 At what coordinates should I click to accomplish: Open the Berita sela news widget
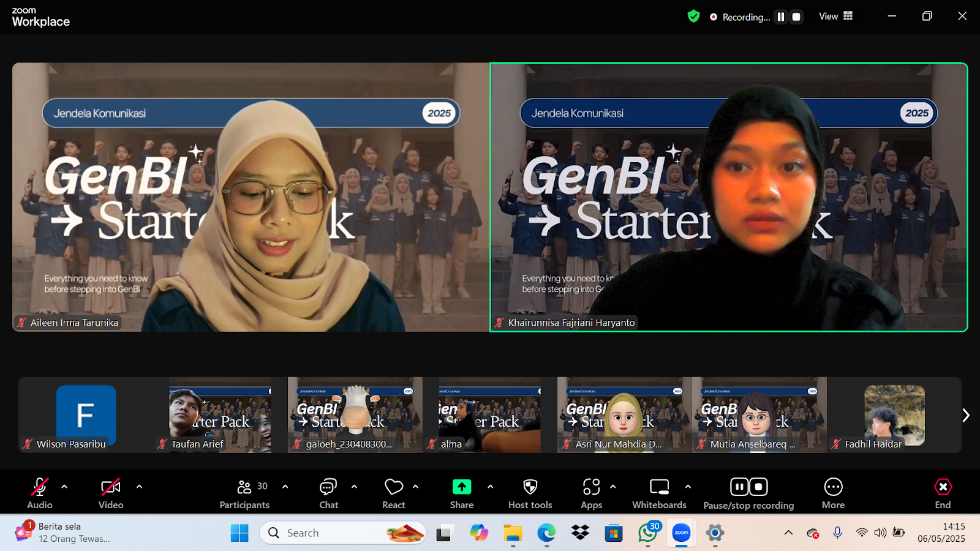coord(62,533)
